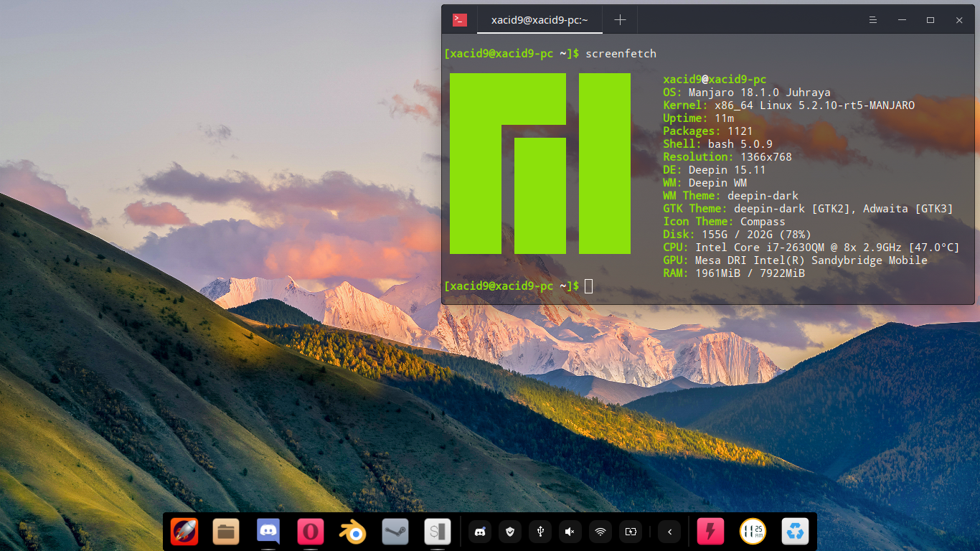
Task: Select the xacid9@xacid9-pc:~ terminal tab
Action: point(539,20)
